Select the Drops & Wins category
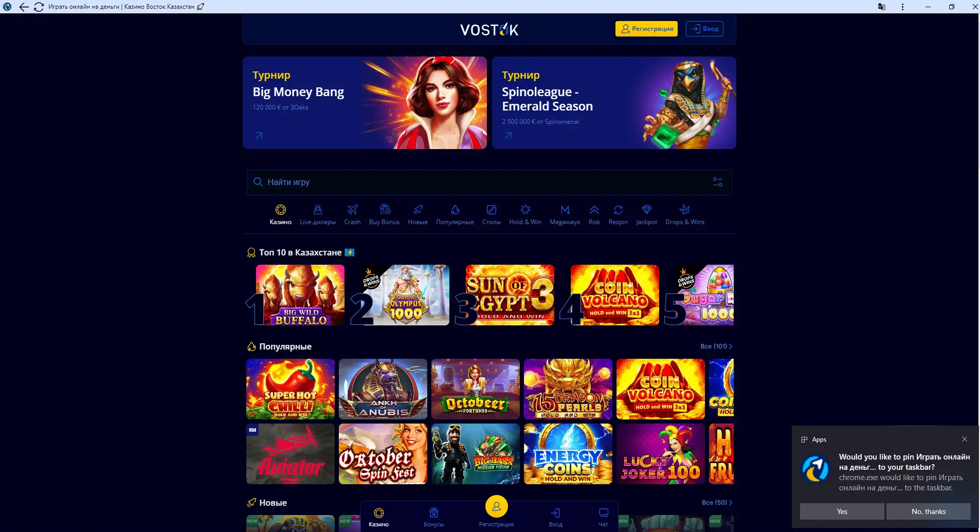Screen dimensions: 980x532 pos(685,214)
